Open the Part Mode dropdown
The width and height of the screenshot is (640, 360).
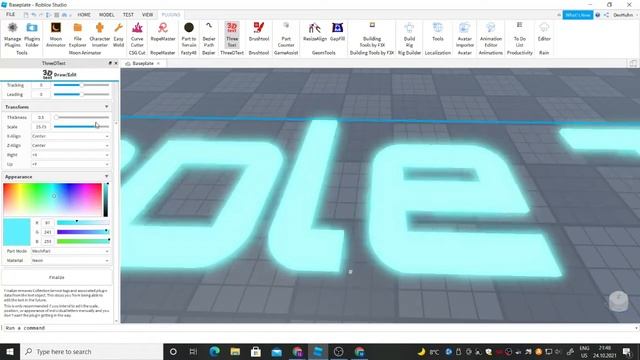point(70,251)
